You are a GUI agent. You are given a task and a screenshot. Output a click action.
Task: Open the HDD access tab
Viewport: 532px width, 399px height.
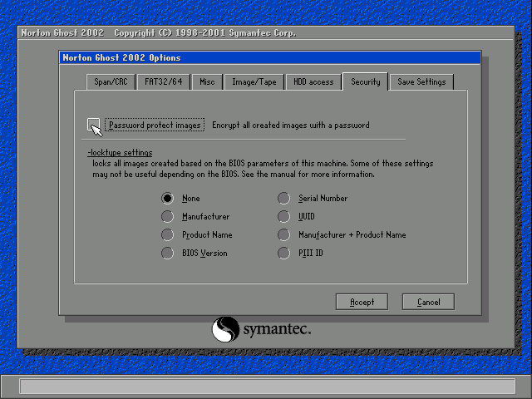(x=313, y=81)
